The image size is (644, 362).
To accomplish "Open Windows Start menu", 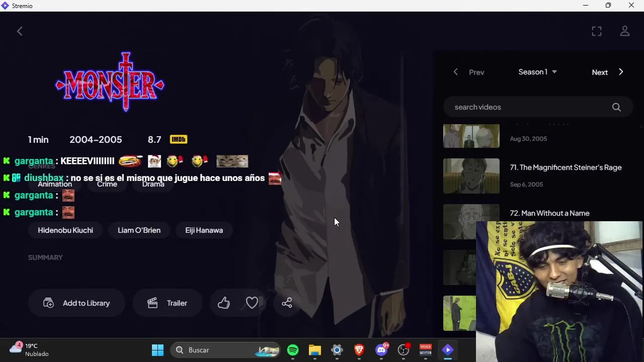I will coord(157,350).
